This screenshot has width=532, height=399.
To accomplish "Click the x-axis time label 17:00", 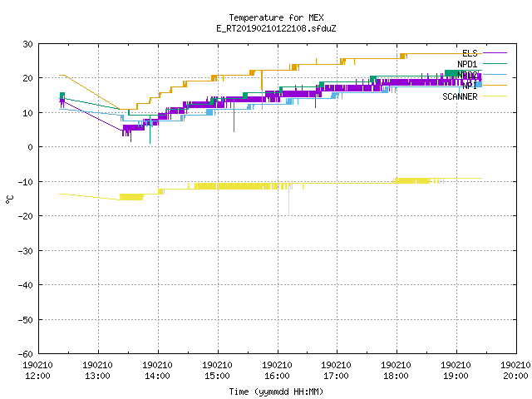I will click(336, 376).
